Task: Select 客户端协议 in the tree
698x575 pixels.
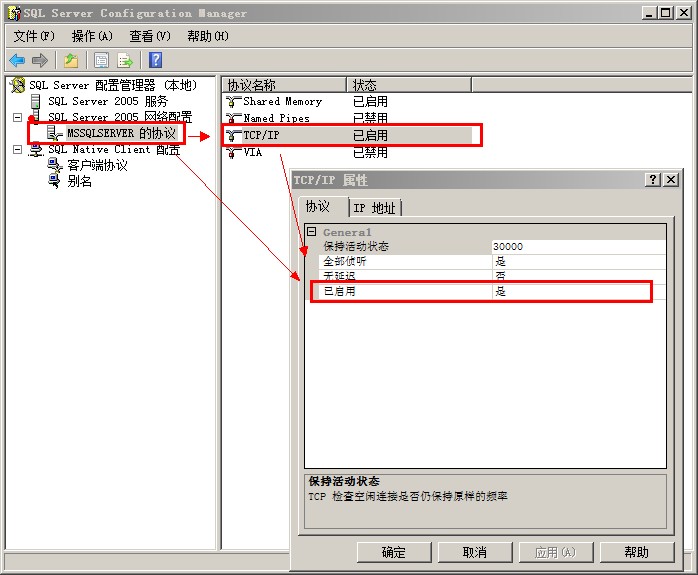Action: [97, 166]
